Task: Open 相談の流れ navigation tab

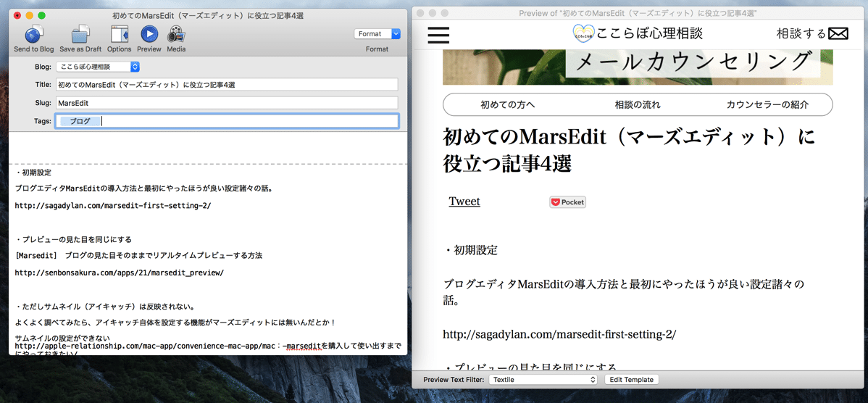Action: [638, 104]
